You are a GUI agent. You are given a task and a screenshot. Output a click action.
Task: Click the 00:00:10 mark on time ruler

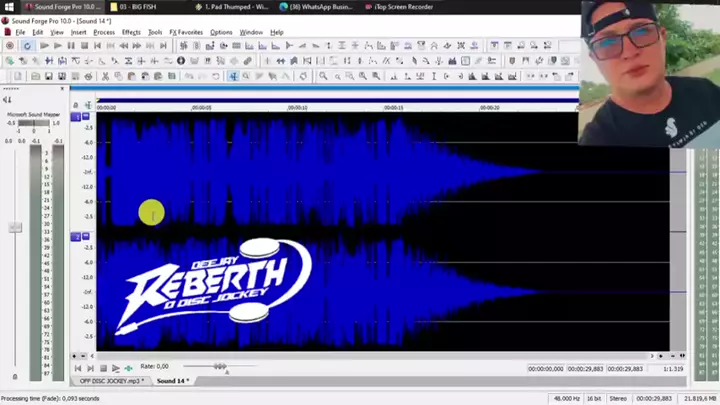(x=298, y=107)
